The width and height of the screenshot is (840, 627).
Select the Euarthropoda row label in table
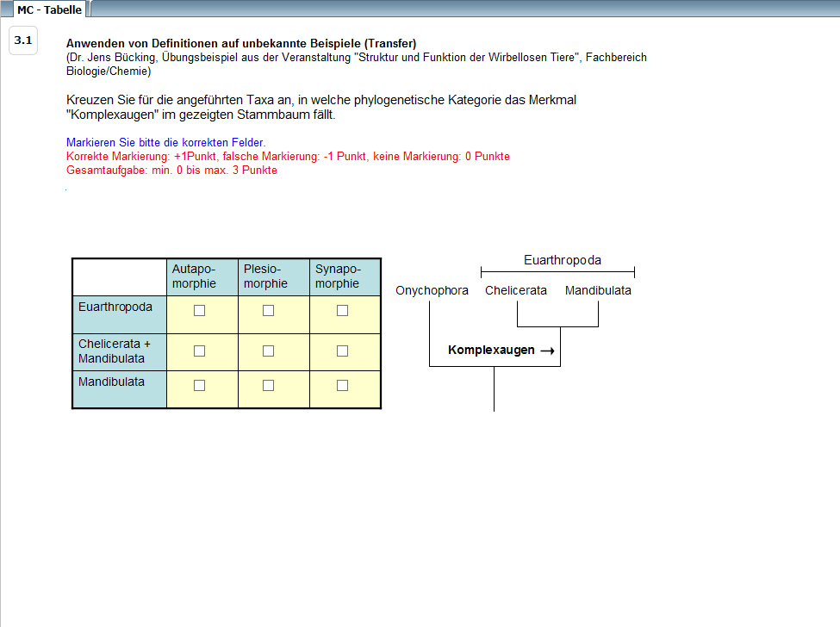click(x=115, y=307)
